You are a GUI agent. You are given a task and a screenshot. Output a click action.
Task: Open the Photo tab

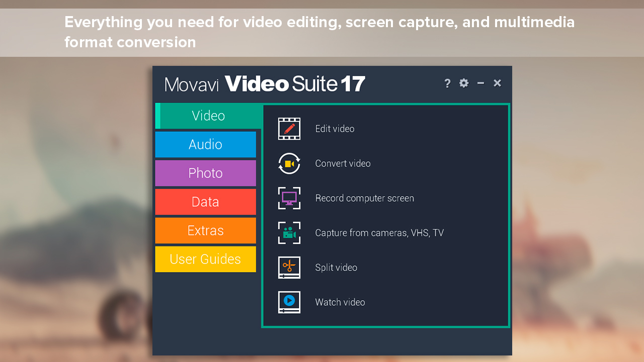(x=205, y=173)
